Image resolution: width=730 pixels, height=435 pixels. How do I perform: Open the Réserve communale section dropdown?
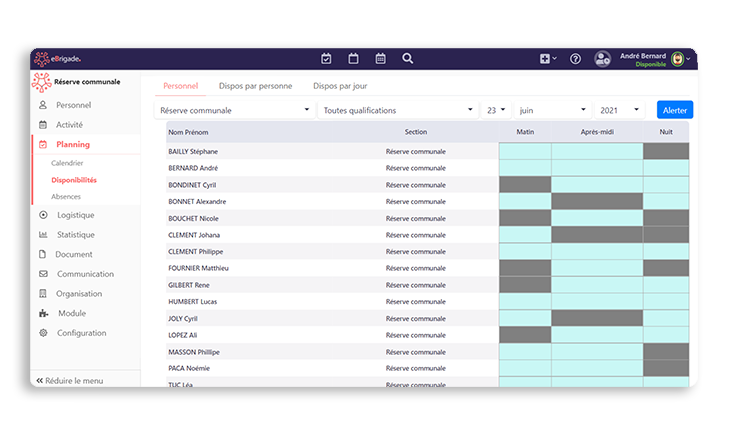point(235,110)
